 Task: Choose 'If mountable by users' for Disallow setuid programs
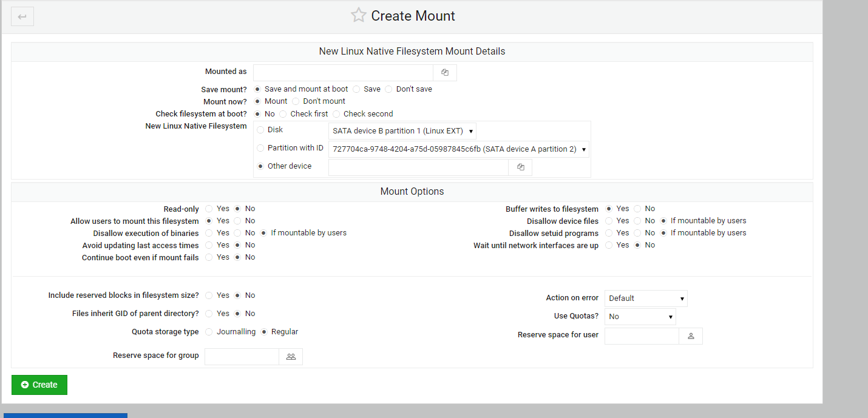663,233
